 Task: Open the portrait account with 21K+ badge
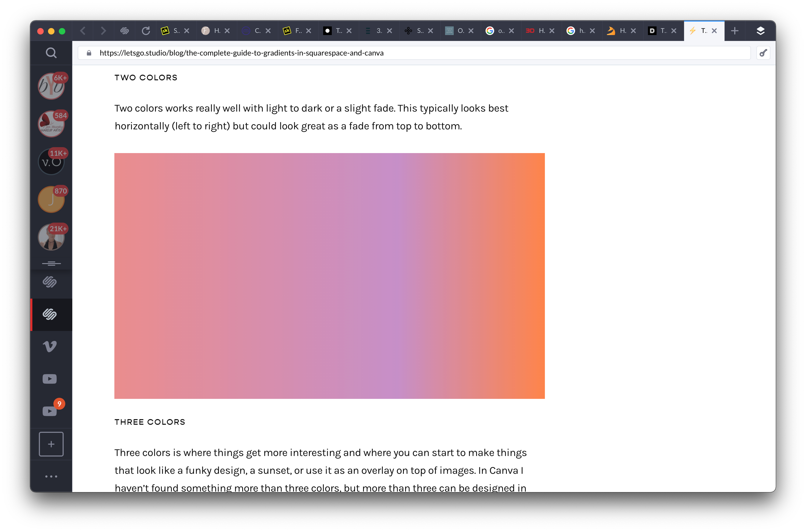point(51,237)
